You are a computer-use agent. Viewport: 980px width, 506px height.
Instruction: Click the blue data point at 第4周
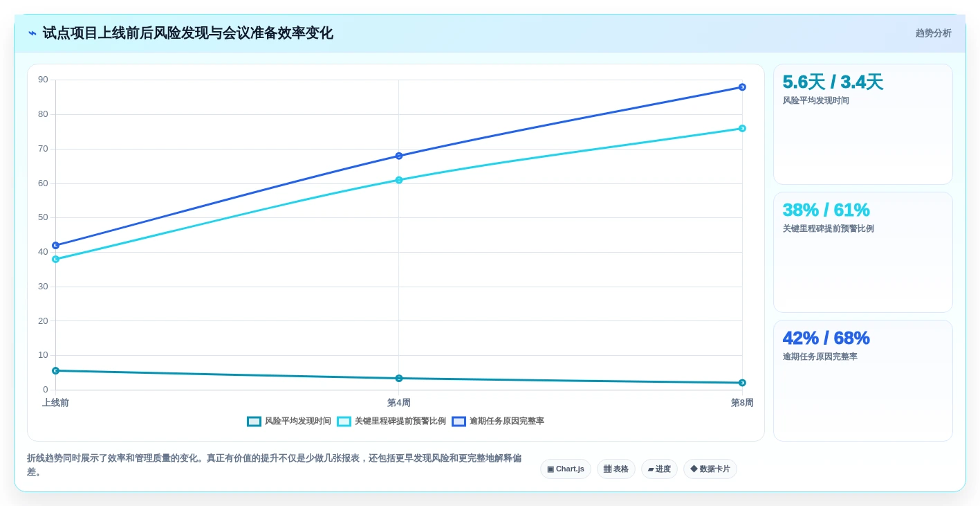pyautogui.click(x=399, y=156)
